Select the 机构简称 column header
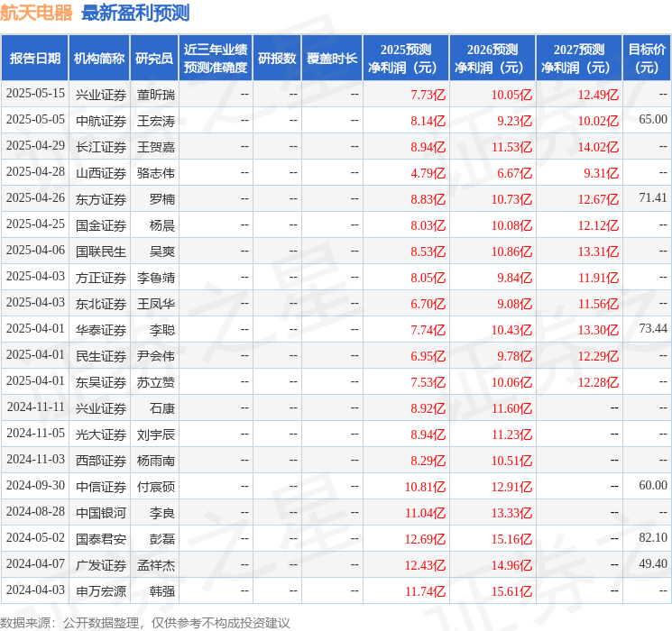Viewport: 672px width, 631px height. click(99, 59)
